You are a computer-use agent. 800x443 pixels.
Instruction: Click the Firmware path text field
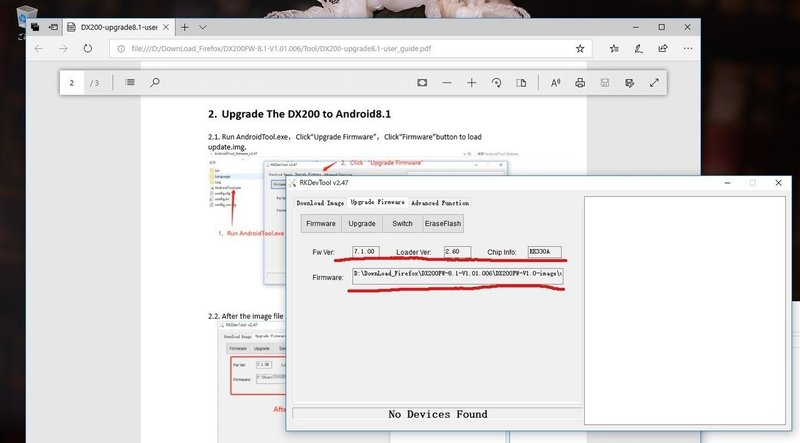click(458, 276)
